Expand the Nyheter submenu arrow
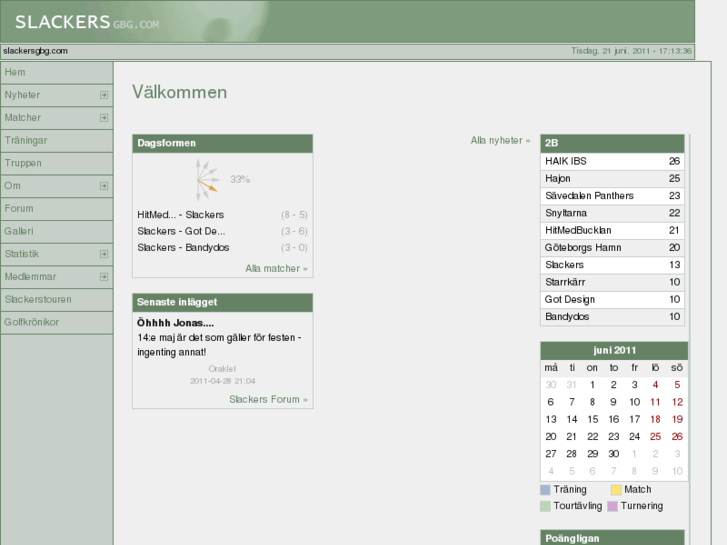 [104, 95]
